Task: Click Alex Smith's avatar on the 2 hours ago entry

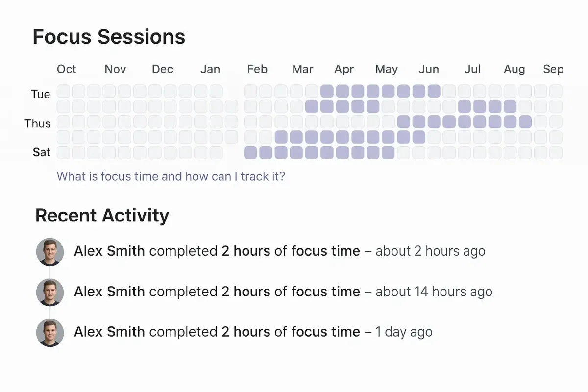Action: click(x=50, y=252)
